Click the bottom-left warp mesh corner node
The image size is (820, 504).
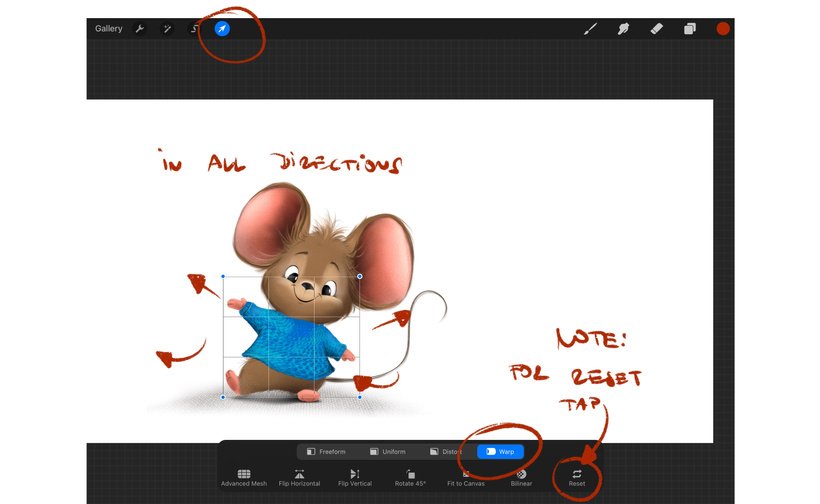[x=223, y=397]
